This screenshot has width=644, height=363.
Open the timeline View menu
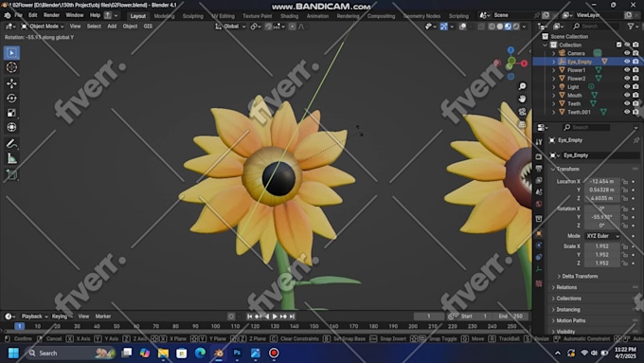tap(83, 317)
